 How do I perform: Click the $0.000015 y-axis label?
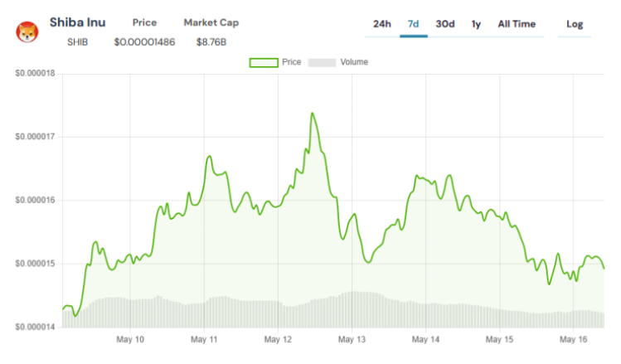click(36, 264)
